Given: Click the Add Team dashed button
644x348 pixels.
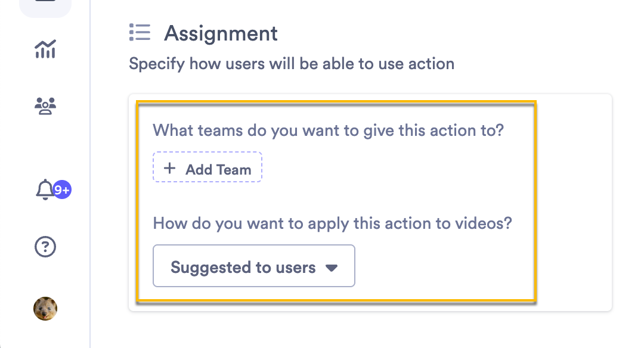Looking at the screenshot, I should [x=208, y=167].
